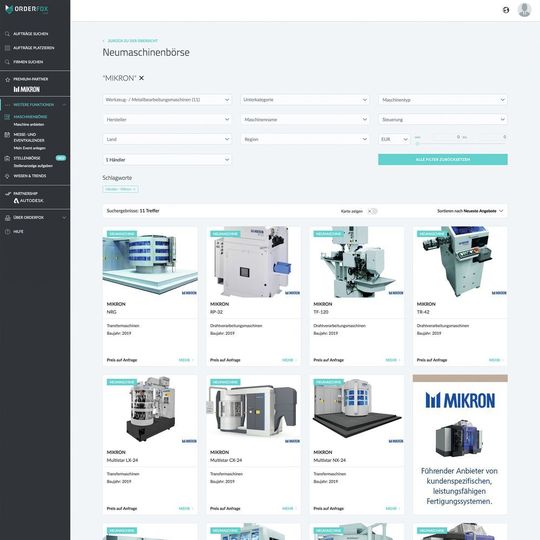This screenshot has height=540, width=540.
Task: Open Hersteller dropdown
Action: [x=167, y=120]
